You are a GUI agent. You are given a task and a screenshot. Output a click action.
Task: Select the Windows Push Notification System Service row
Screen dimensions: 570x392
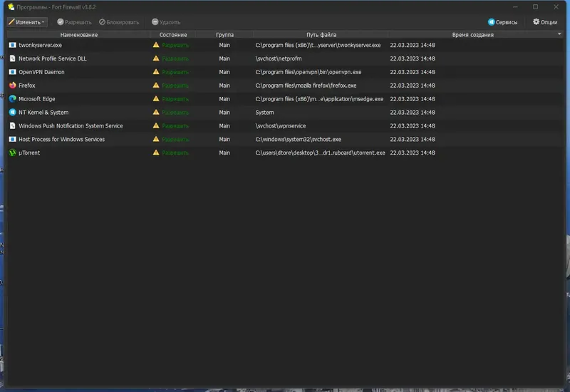pos(286,126)
